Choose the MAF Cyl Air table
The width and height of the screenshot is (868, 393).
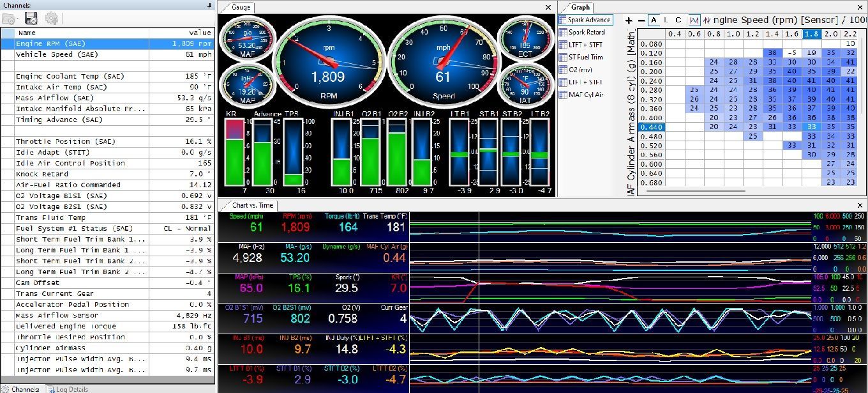click(x=585, y=95)
